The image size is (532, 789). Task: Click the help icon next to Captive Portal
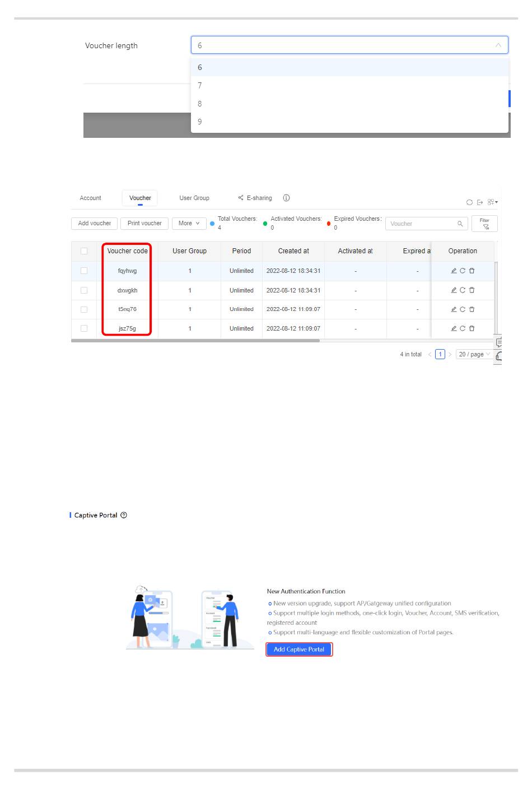(x=124, y=515)
